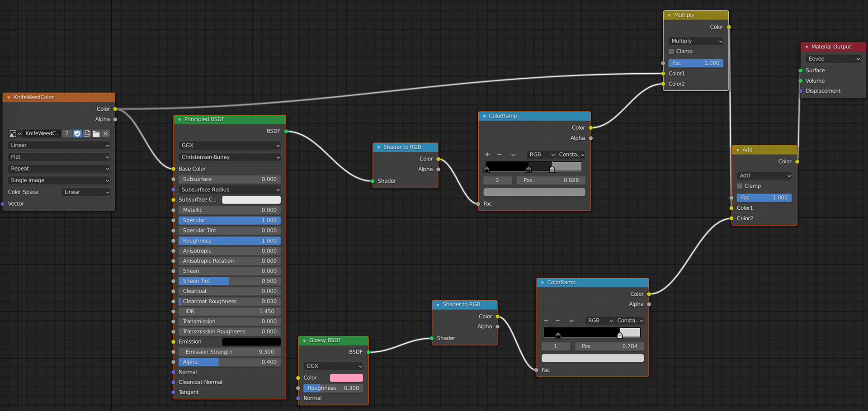Open Eevee target dropdown in Material Output

tap(833, 59)
